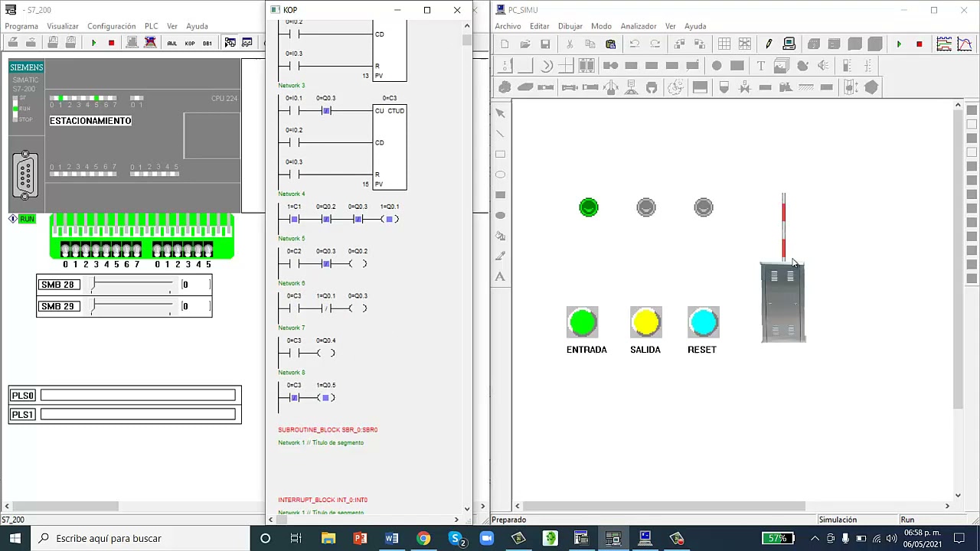This screenshot has width=980, height=551.
Task: Toggle input switch 4 on first switch bank
Action: [106, 250]
